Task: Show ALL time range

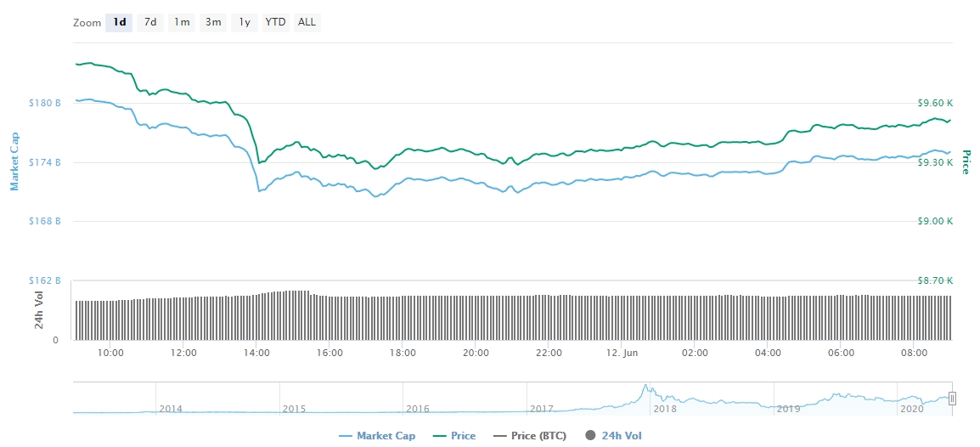Action: pos(307,22)
